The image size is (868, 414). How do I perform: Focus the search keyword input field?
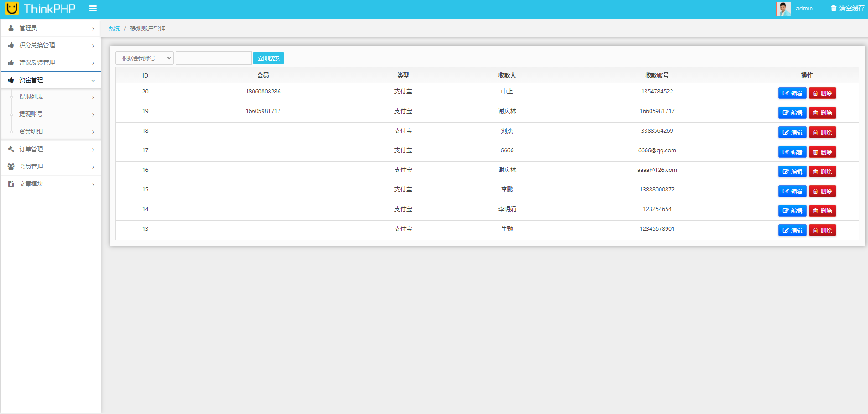point(213,58)
